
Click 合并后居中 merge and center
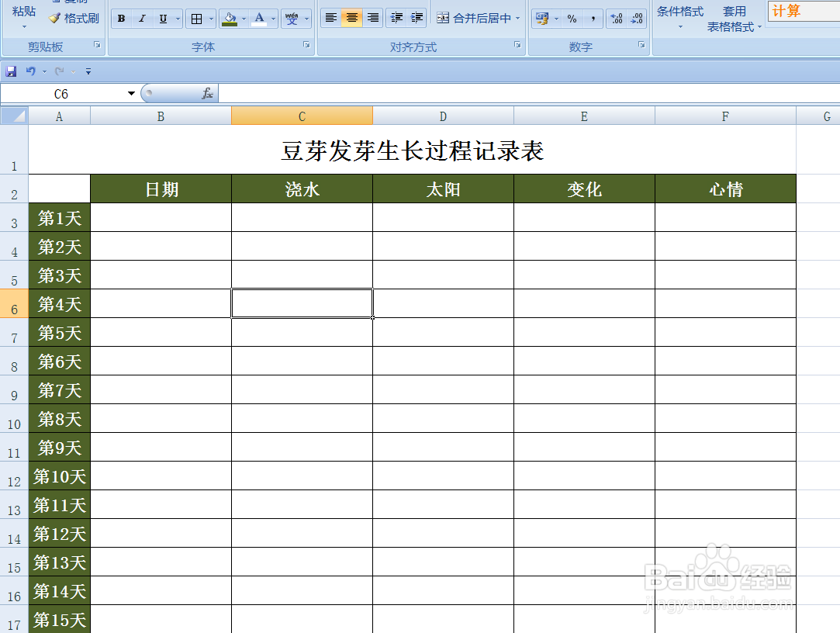474,18
